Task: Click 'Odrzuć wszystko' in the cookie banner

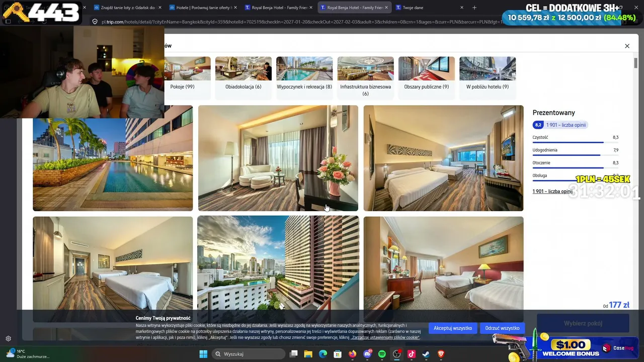Action: coord(502,328)
